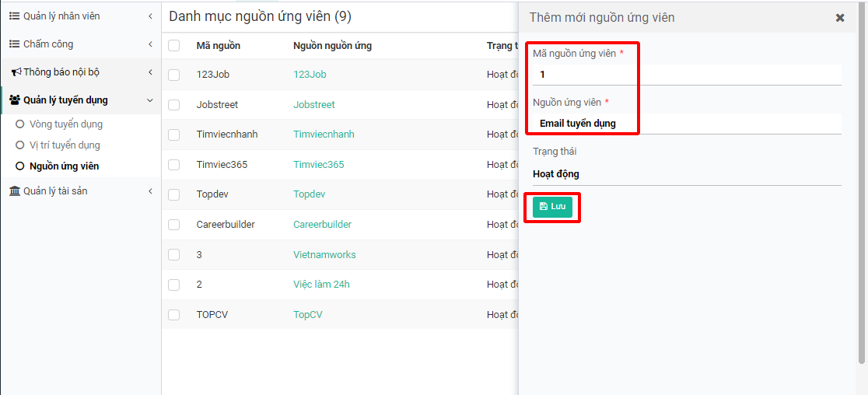The height and width of the screenshot is (395, 868).
Task: Click the people icon for Quản lý tuyển dụng
Action: (x=15, y=100)
